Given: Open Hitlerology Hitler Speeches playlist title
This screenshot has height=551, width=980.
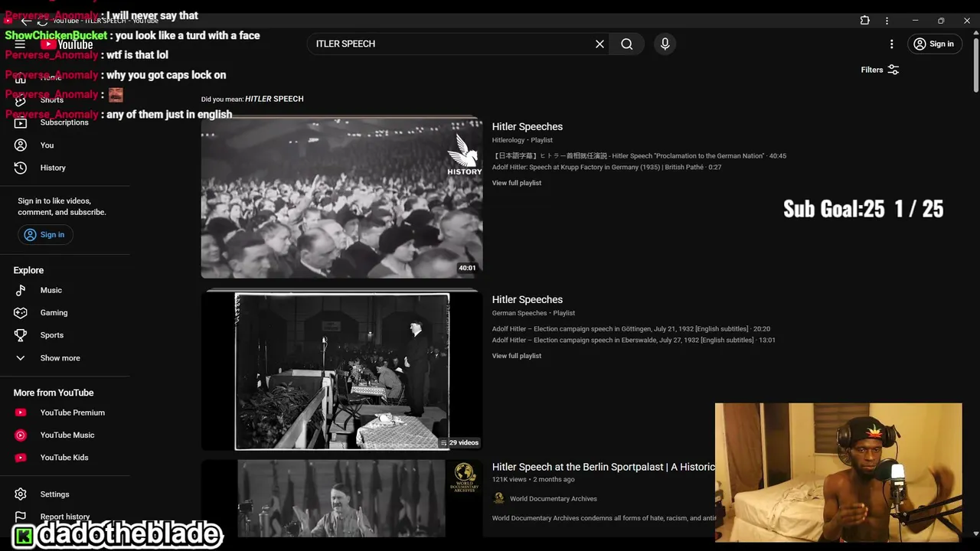Looking at the screenshot, I should point(528,126).
